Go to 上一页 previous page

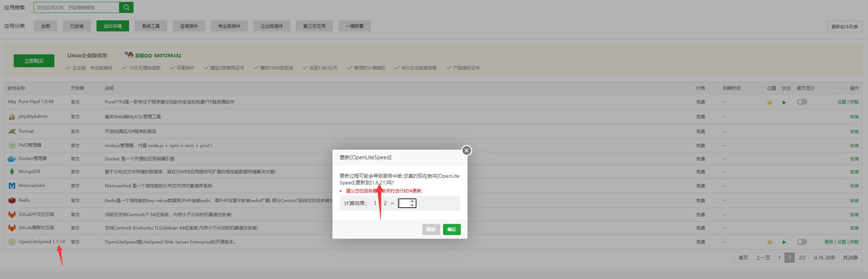pos(763,258)
